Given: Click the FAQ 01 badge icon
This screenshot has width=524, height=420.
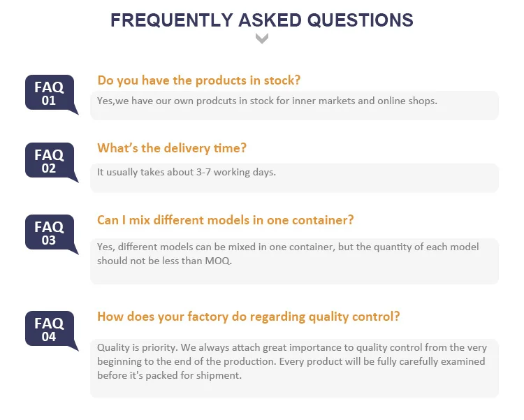Looking at the screenshot, I should pos(49,93).
